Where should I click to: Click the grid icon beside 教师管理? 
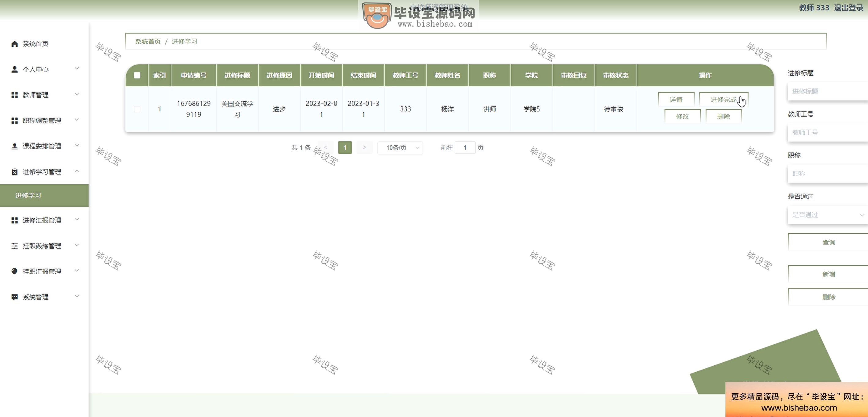(14, 95)
